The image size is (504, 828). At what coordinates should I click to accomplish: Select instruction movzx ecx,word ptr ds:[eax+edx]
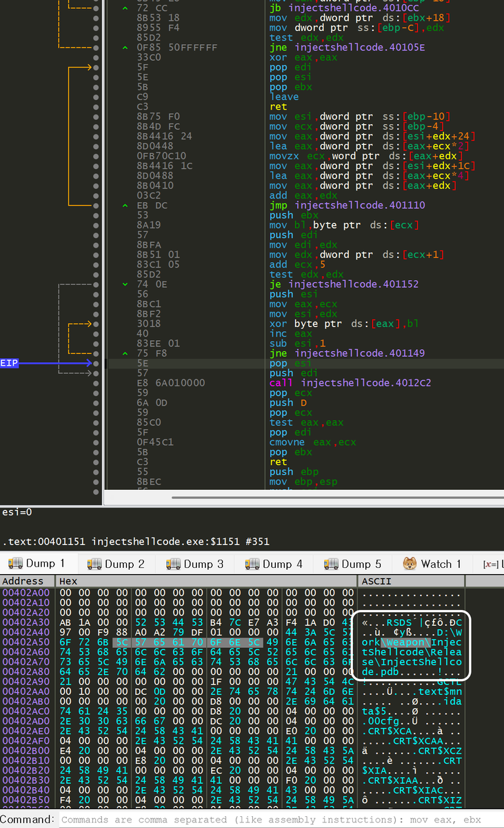366,156
